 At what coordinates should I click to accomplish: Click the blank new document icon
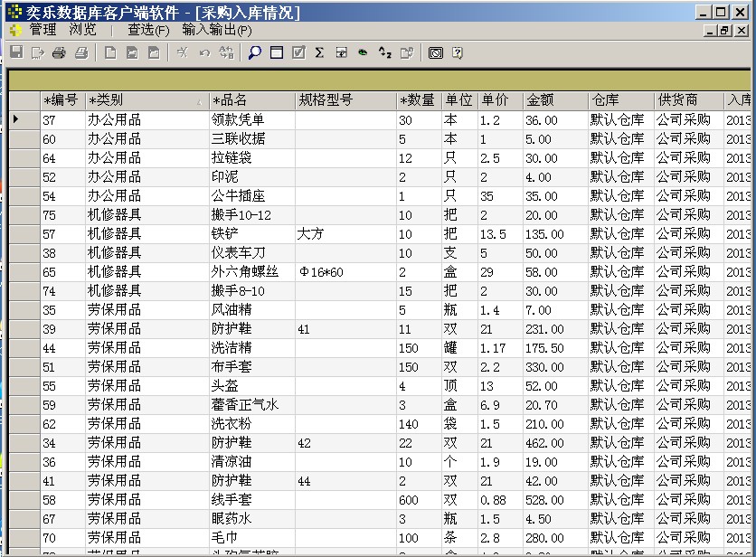point(110,53)
